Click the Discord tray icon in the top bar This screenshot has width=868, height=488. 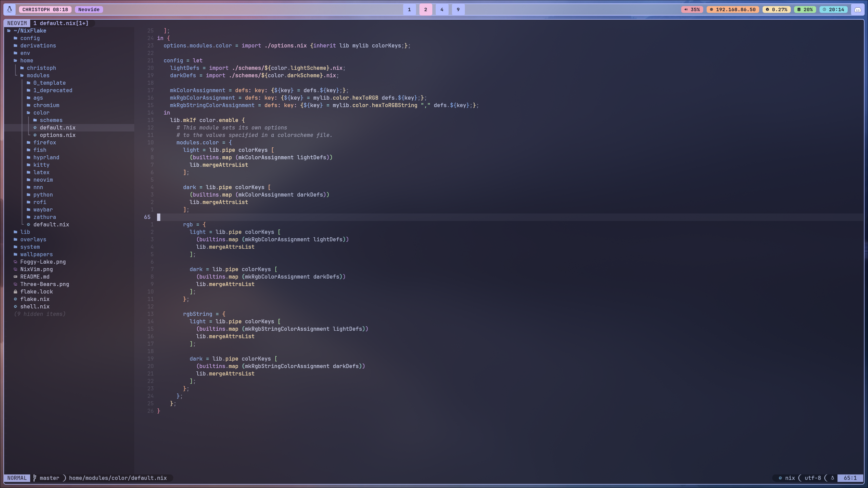858,9
